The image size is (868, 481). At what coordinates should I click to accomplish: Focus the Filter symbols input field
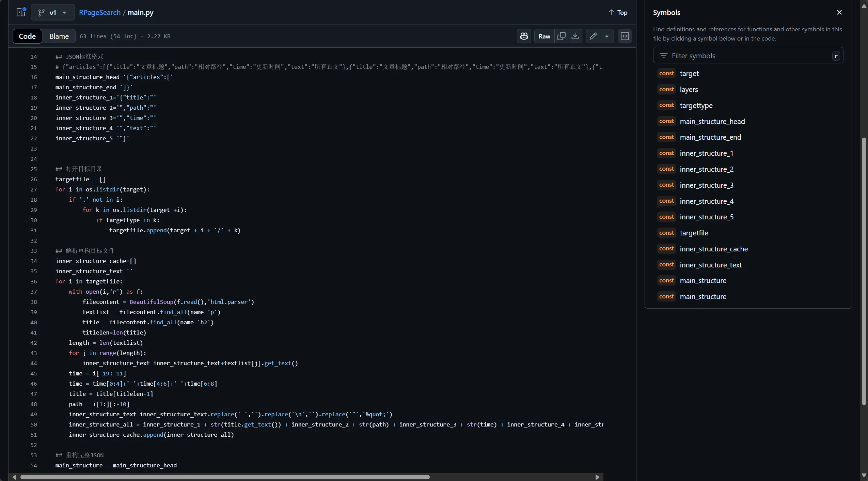(x=748, y=56)
